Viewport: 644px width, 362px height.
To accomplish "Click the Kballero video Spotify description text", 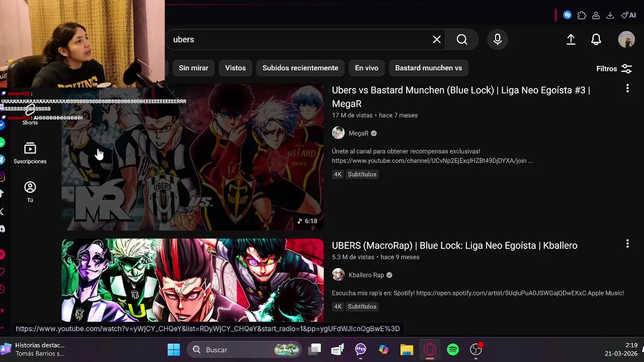I will tap(478, 293).
